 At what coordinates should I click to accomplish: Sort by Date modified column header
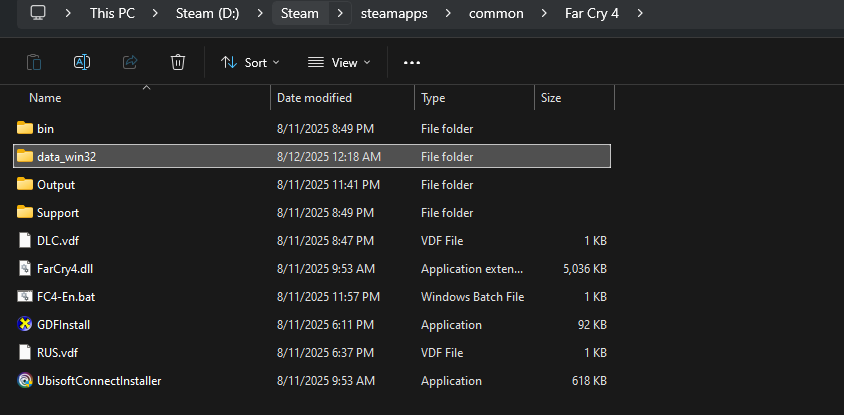(314, 97)
